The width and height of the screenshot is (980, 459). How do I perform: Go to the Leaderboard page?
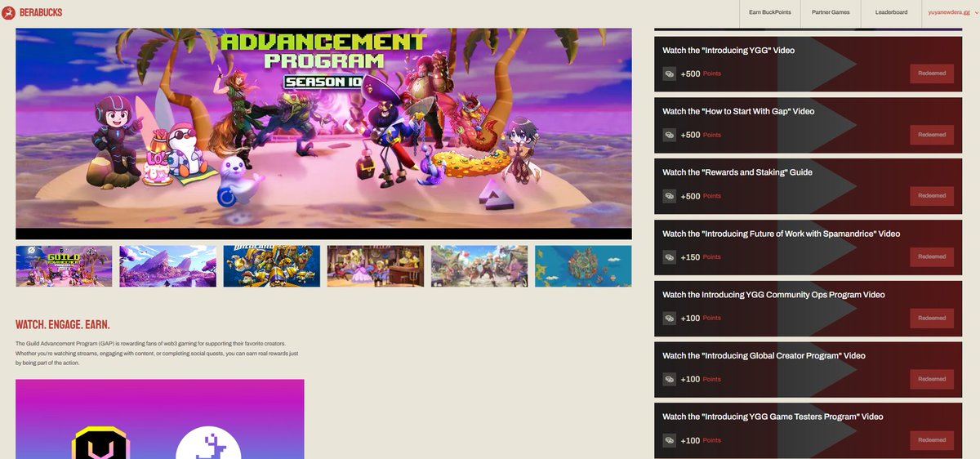[x=891, y=12]
